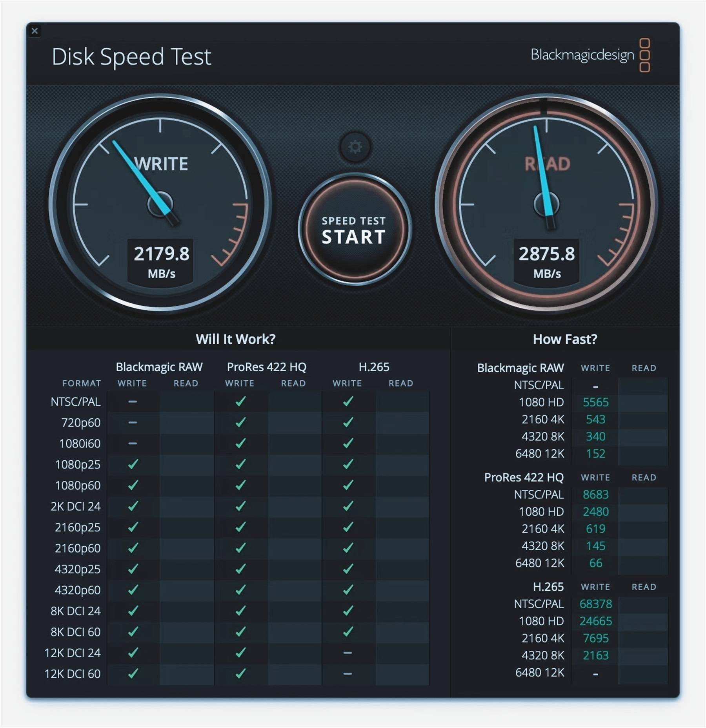Click H.265 2160 4K value 7695
706x728 pixels.
point(595,638)
